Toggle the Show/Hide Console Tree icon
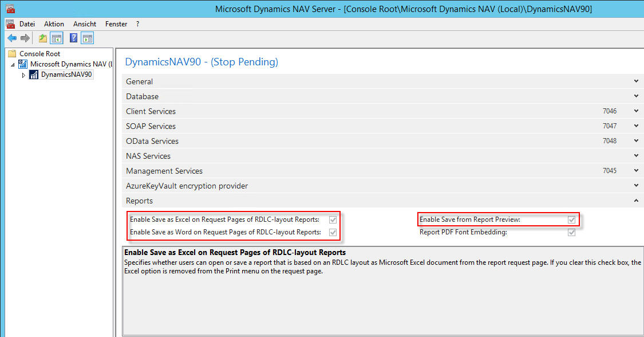Viewport: 644px width, 337px height. (x=57, y=38)
